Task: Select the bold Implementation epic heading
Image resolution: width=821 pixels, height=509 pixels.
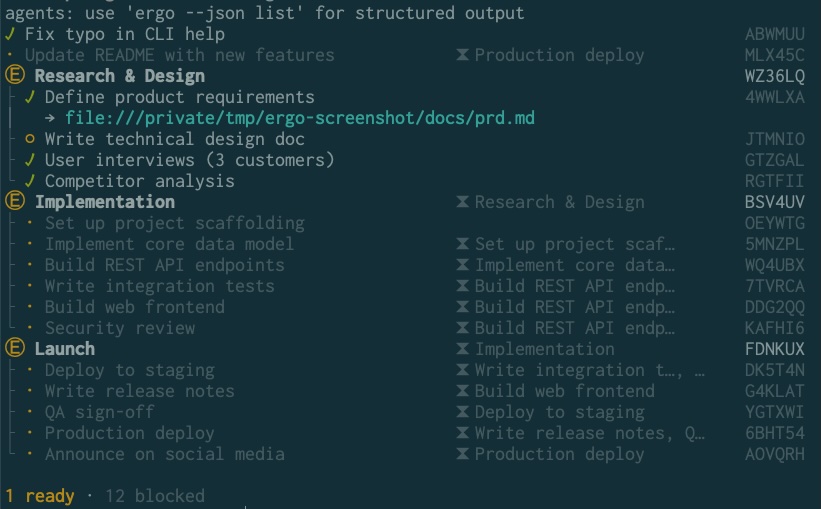Action: [105, 202]
